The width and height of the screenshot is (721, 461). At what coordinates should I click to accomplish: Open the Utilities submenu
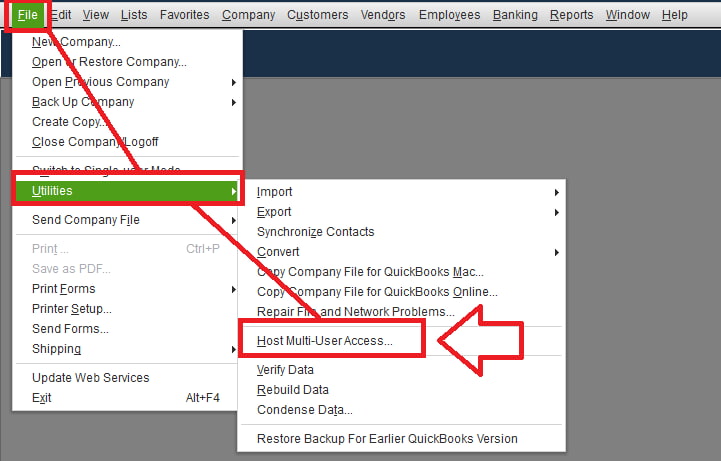(127, 191)
